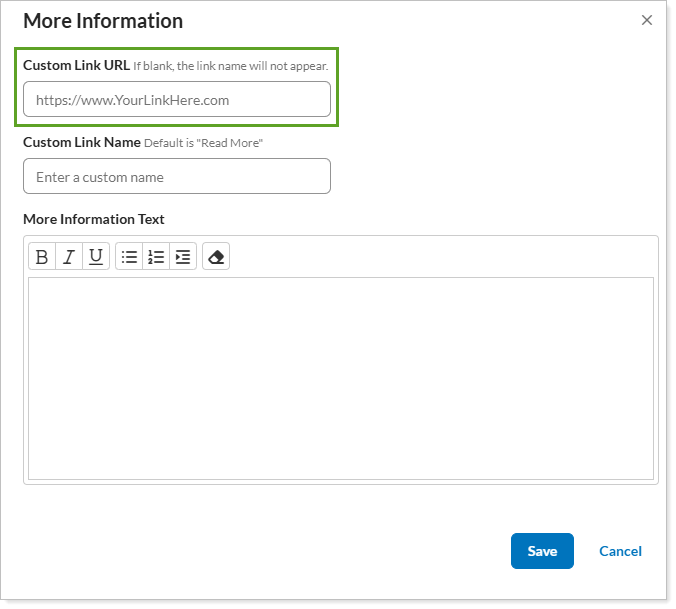Image resolution: width=676 pixels, height=609 pixels.
Task: Insert a numbered list
Action: click(x=156, y=257)
